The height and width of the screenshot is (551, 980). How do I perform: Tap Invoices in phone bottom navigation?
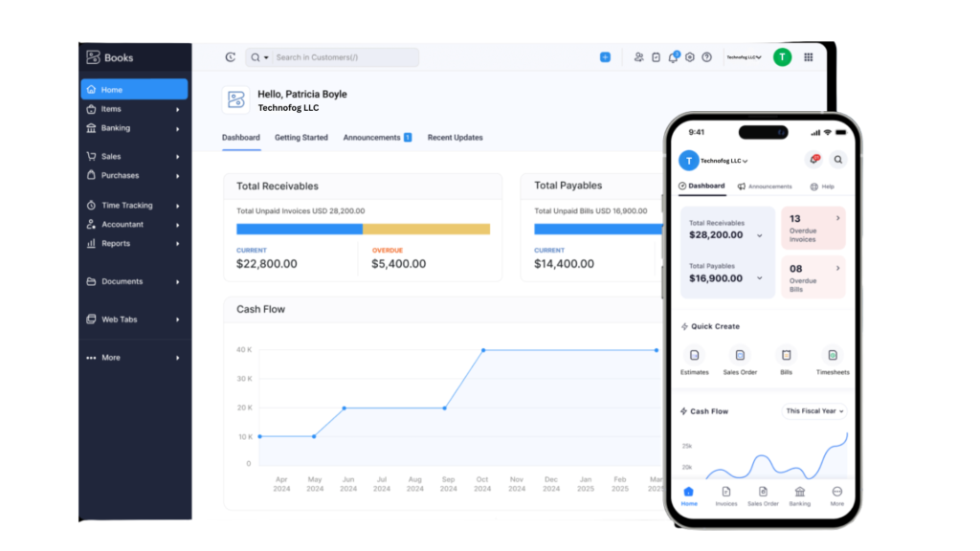725,494
